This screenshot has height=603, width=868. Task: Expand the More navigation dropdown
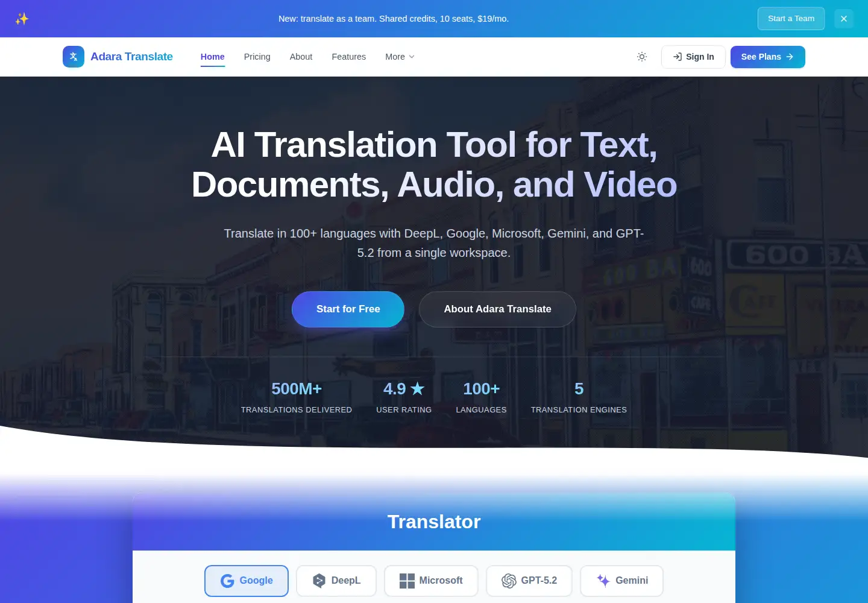[400, 57]
